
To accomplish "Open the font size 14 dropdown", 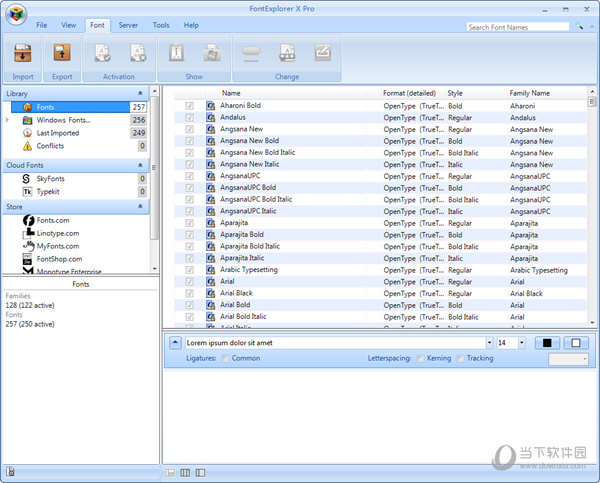I will 522,343.
